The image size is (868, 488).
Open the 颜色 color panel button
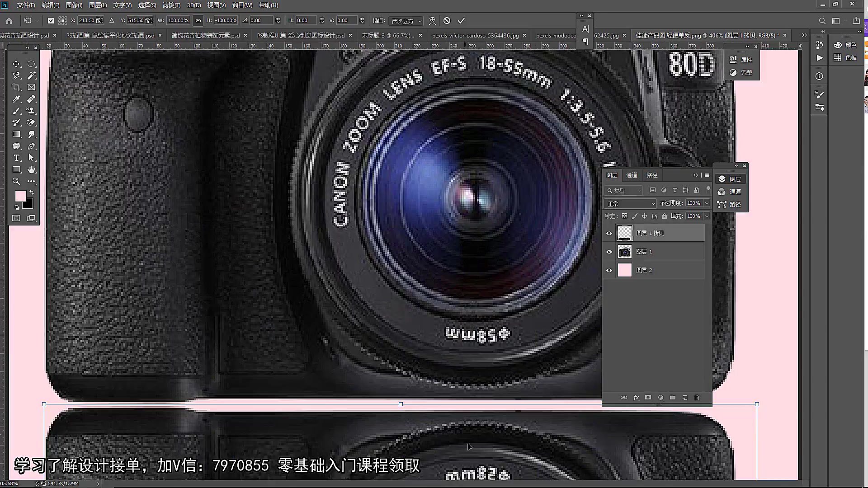pos(845,45)
